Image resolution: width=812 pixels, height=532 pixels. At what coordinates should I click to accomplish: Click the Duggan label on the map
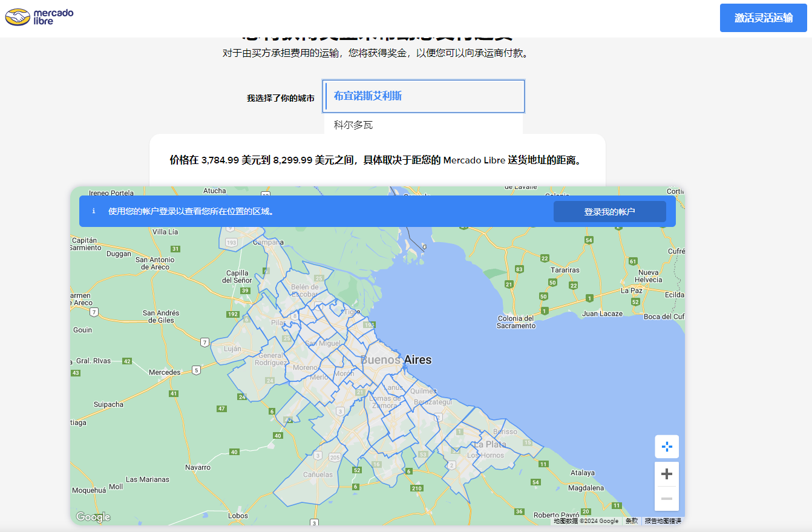(119, 254)
